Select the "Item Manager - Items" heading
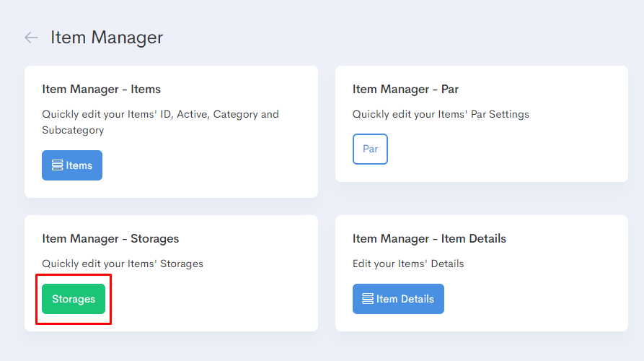The image size is (644, 361). point(101,90)
